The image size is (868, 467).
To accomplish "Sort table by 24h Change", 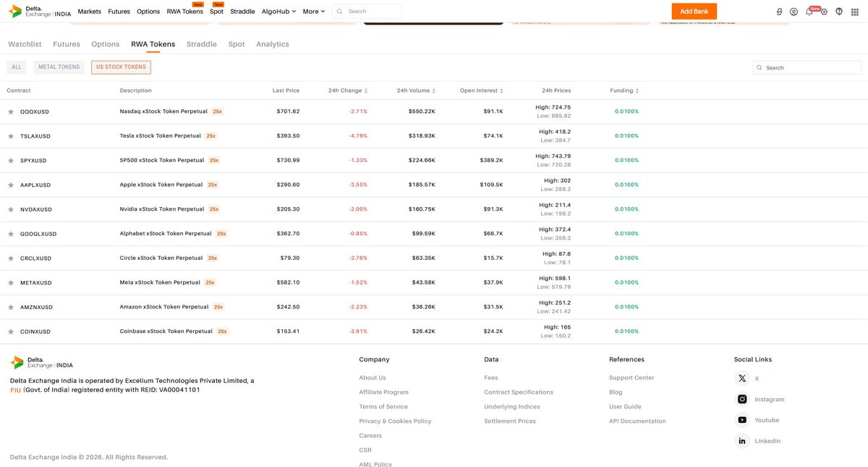I will (348, 91).
